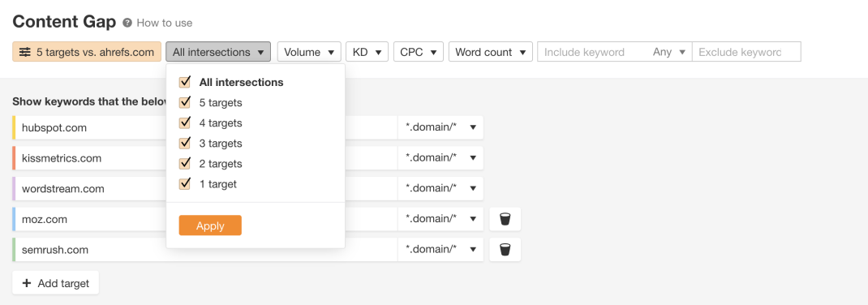The image size is (868, 305).
Task: Click the Add target button
Action: [x=55, y=283]
